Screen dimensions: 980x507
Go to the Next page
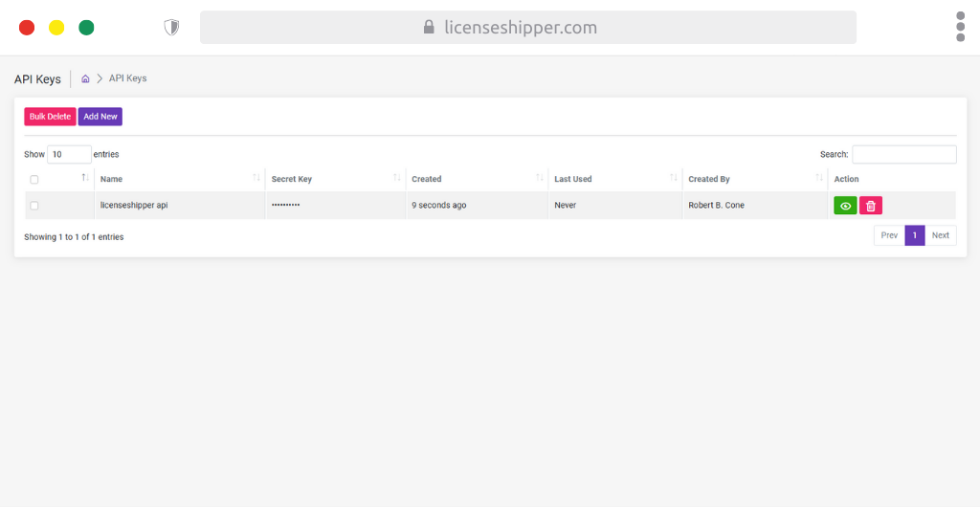point(940,235)
